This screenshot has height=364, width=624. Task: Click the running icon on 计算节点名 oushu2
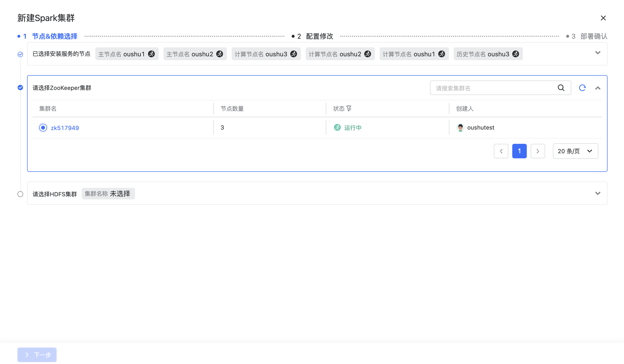point(368,54)
